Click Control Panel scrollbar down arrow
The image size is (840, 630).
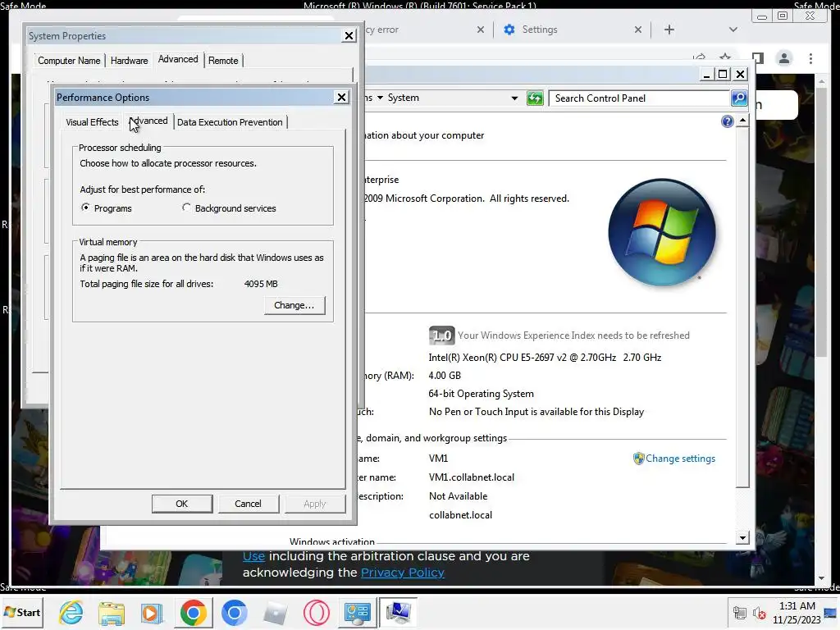coord(742,538)
